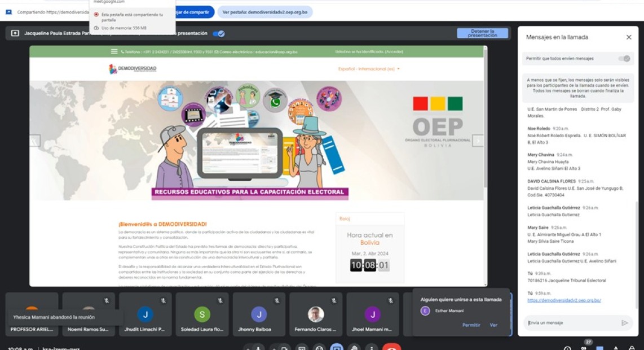Go to the next banner slide arrow
644x350 pixels.
478,141
